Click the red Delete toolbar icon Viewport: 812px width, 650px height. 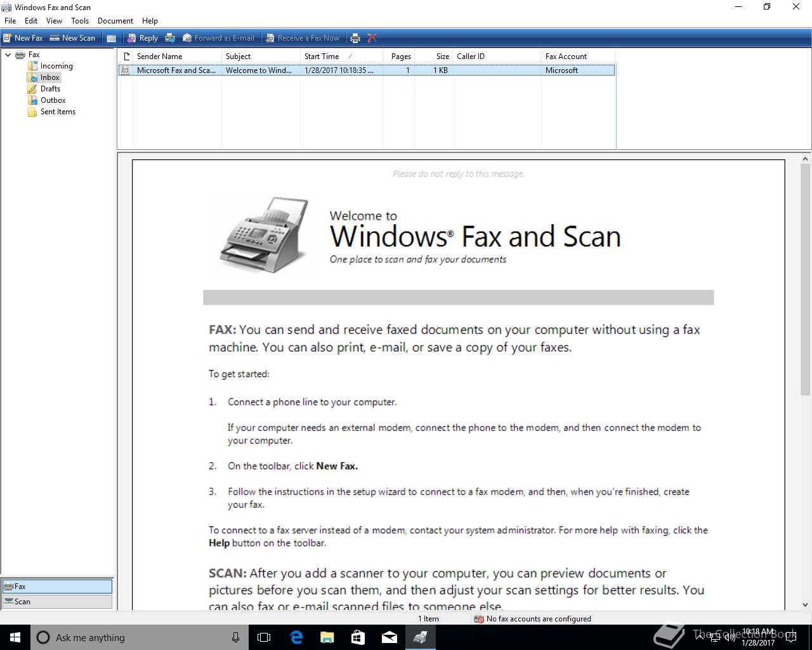coord(372,38)
